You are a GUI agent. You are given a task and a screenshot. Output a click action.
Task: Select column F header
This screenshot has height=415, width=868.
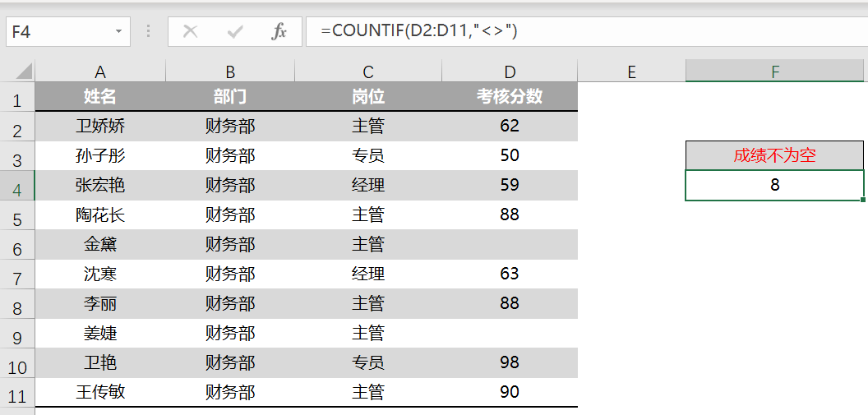pyautogui.click(x=775, y=71)
